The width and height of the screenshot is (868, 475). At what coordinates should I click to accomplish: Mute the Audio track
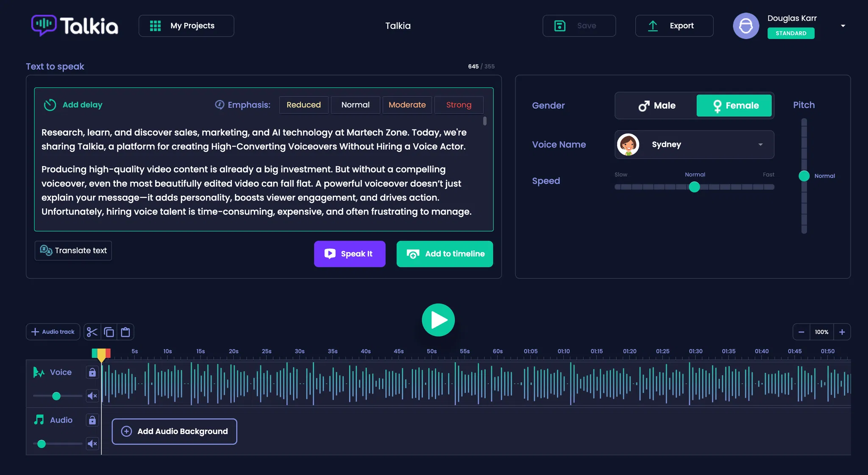tap(92, 444)
